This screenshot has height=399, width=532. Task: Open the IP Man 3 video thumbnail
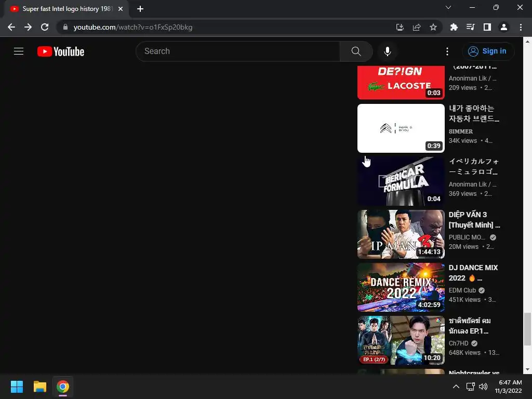401,234
